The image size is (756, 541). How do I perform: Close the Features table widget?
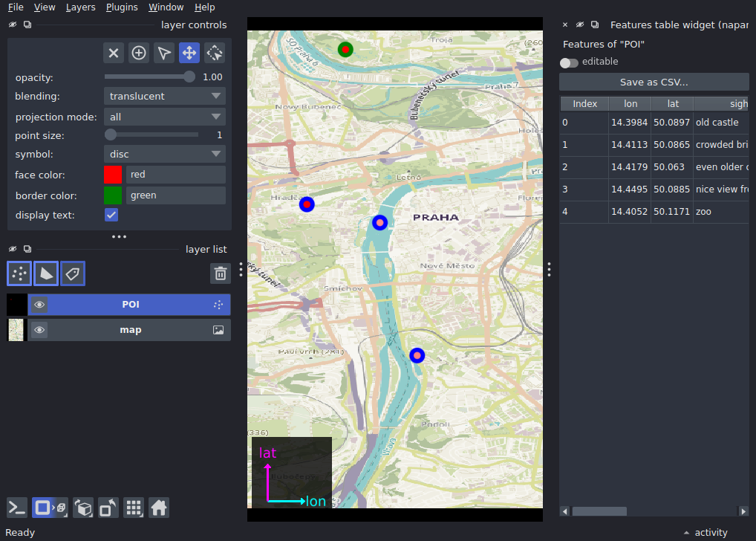[565, 25]
